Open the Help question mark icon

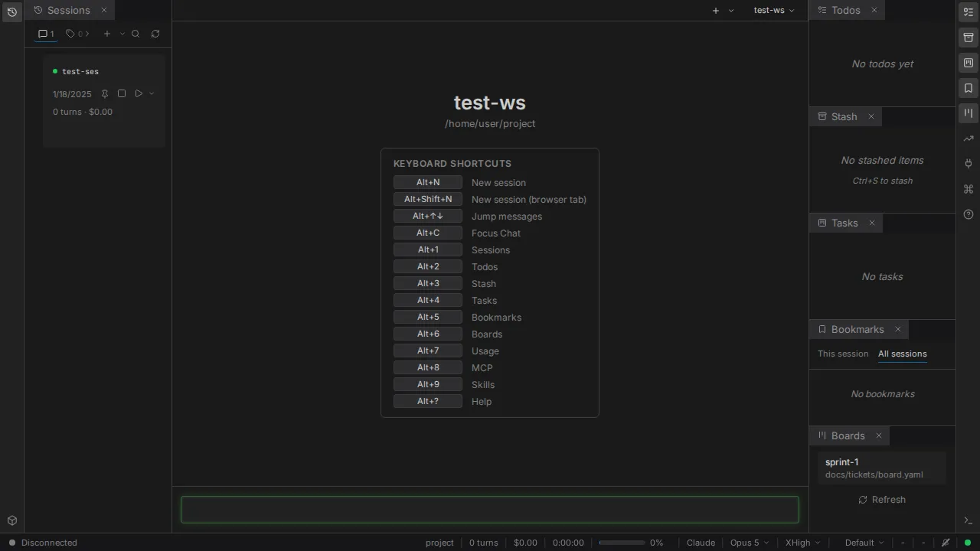(969, 214)
